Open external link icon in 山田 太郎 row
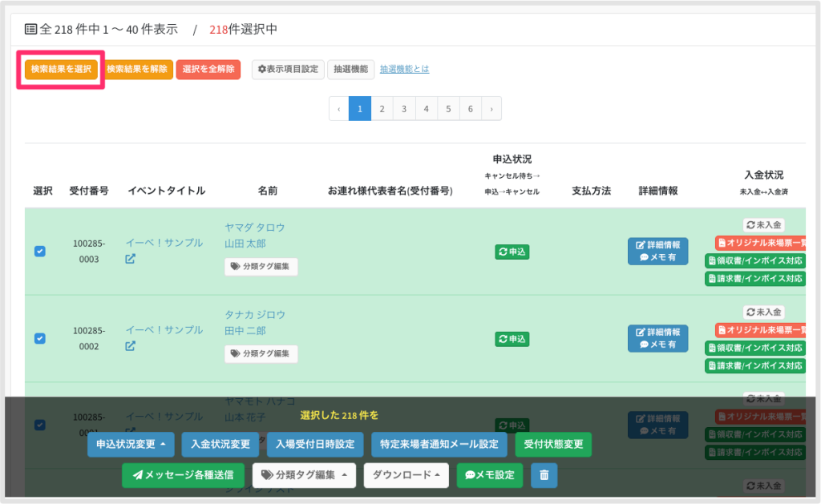 131,259
